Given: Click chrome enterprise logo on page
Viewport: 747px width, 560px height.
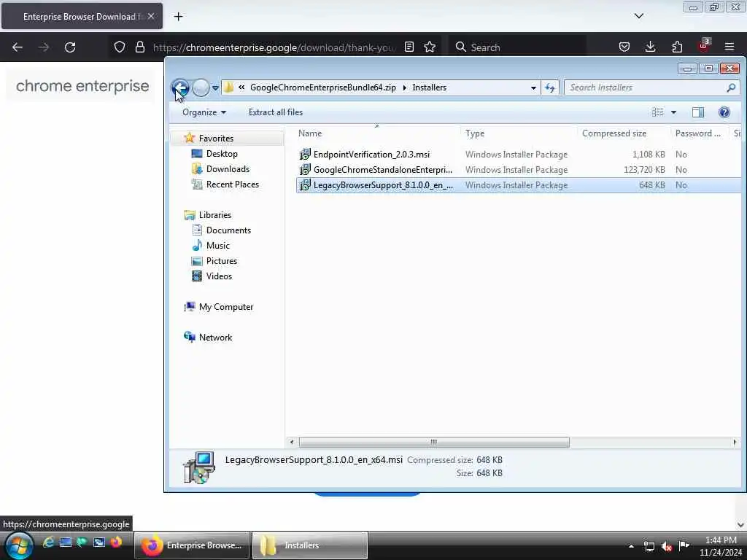Looking at the screenshot, I should [x=82, y=86].
